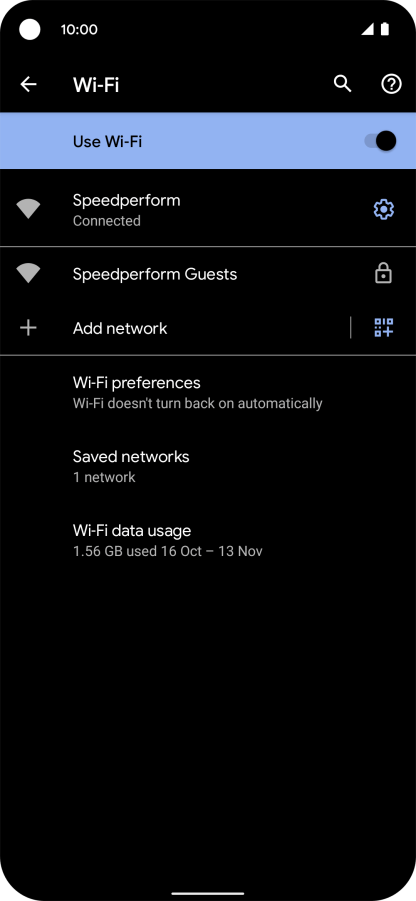Connect to Speedperform Guests network
This screenshot has width=416, height=901.
coord(208,274)
